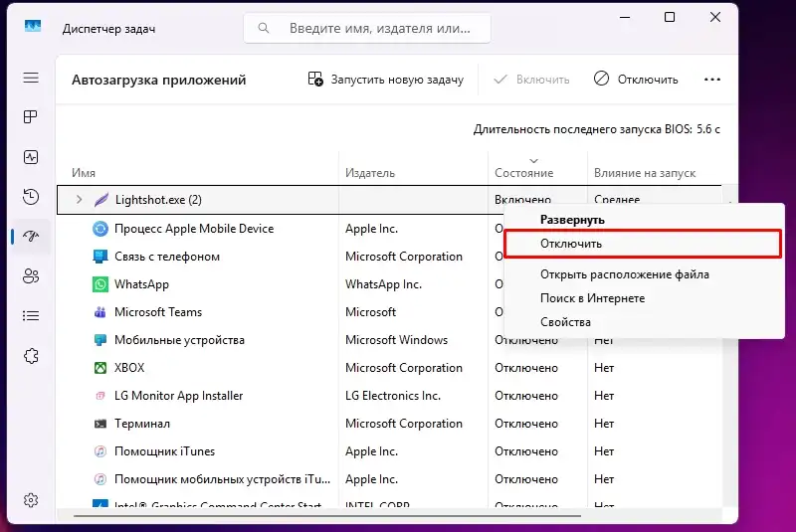
Task: Click the XBOX icon
Action: pyautogui.click(x=100, y=368)
